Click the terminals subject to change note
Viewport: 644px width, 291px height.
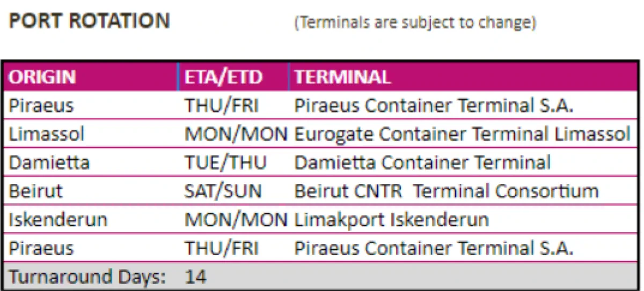coord(414,24)
